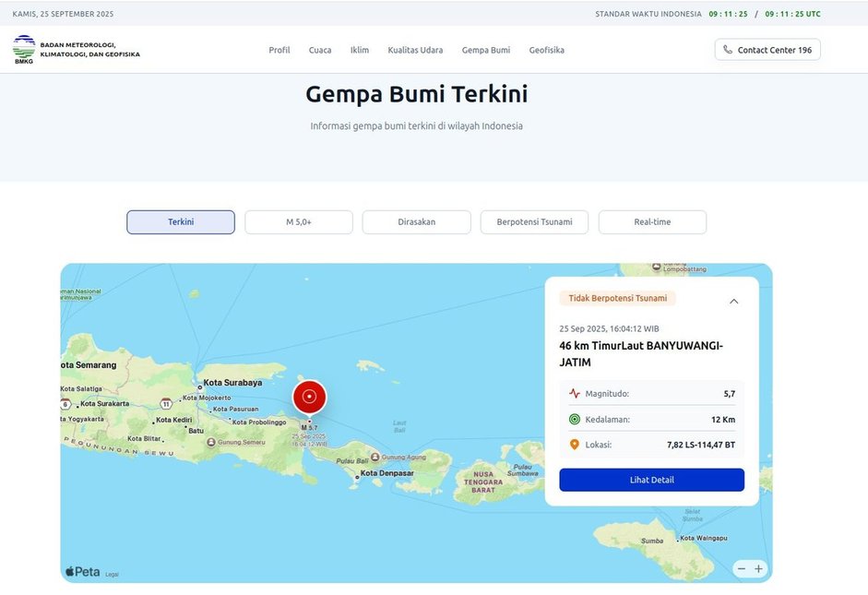Click the Apple Peta map logo
Screen dimensions: 868x595
[x=82, y=572]
